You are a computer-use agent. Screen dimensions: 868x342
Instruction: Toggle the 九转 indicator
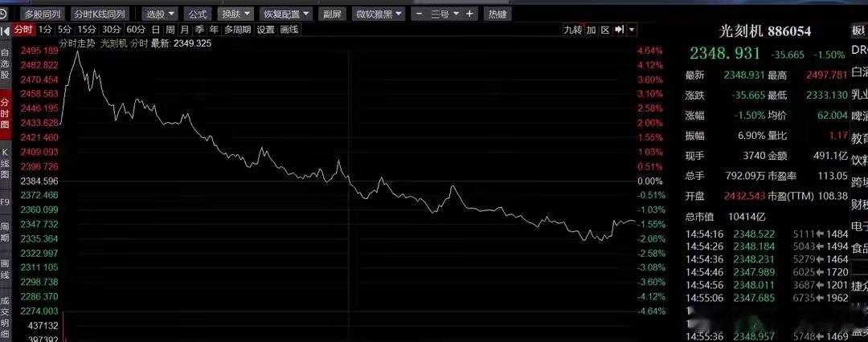point(572,30)
